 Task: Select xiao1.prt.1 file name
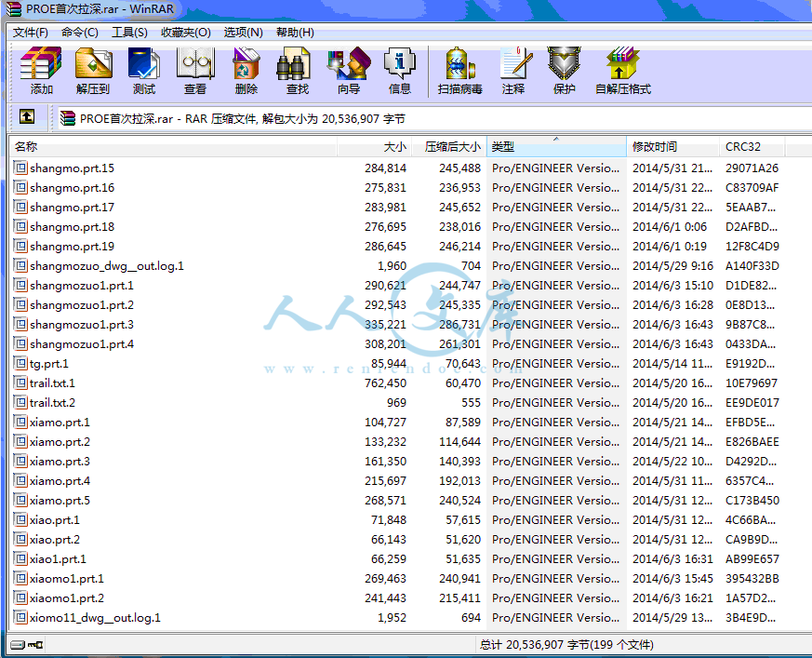tap(58, 559)
